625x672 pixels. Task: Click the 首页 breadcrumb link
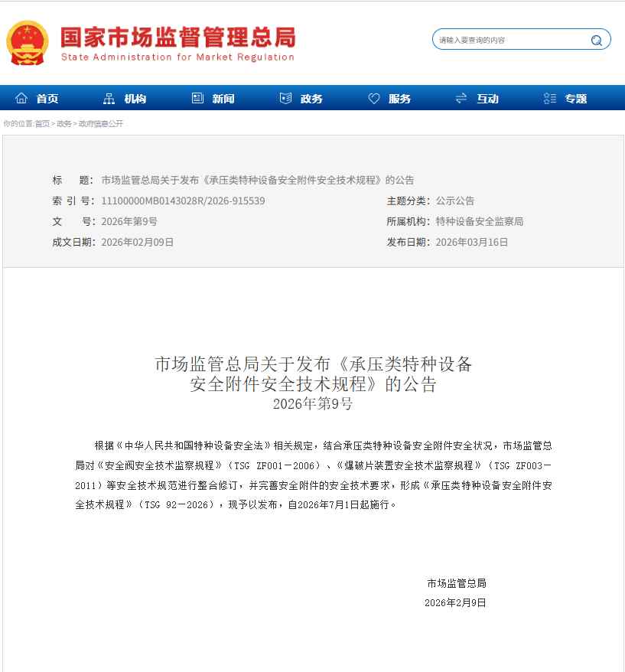tap(42, 123)
